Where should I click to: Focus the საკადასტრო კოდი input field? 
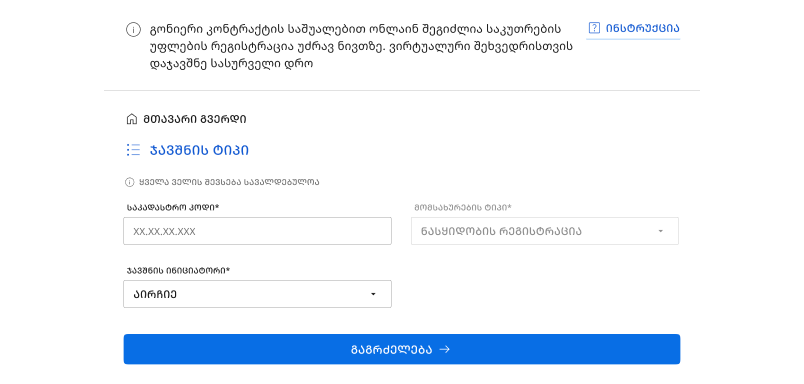tap(257, 231)
